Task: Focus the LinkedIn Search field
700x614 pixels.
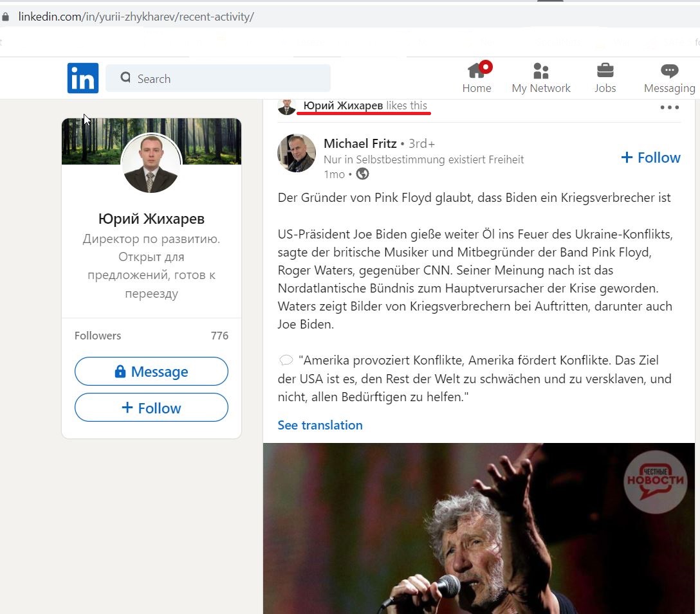Action: (x=218, y=78)
